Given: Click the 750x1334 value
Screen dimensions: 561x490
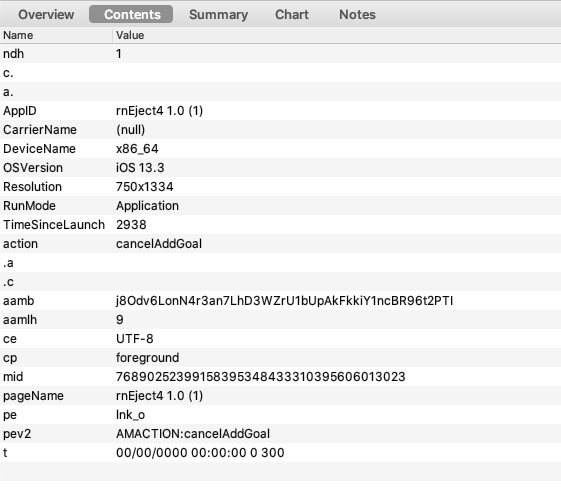Looking at the screenshot, I should coord(145,187).
